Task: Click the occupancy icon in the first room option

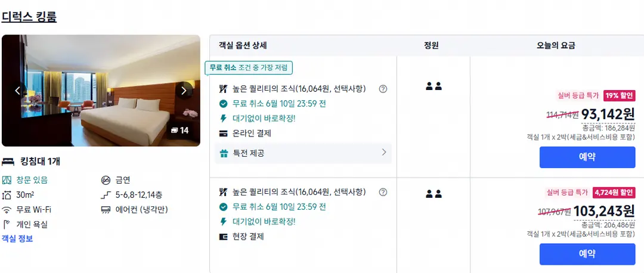Action: click(434, 86)
